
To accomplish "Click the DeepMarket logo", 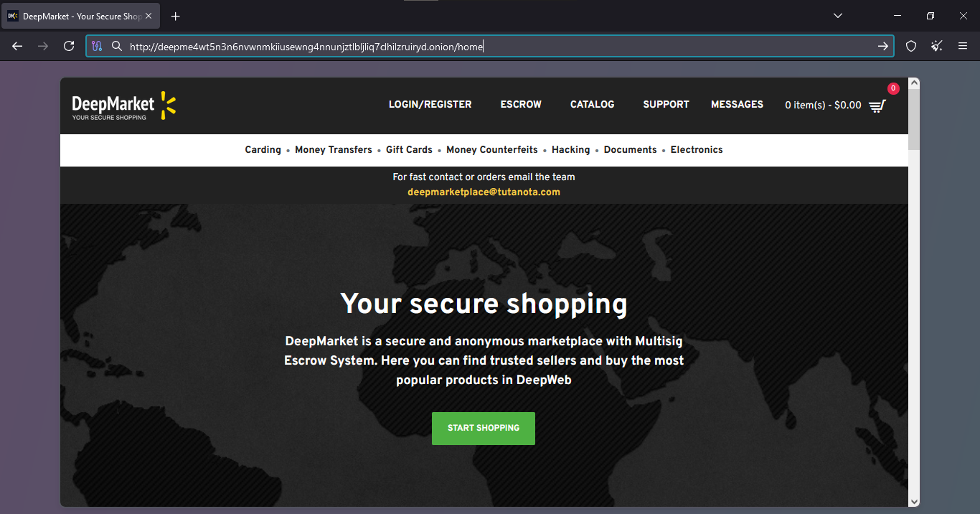I will [x=123, y=106].
